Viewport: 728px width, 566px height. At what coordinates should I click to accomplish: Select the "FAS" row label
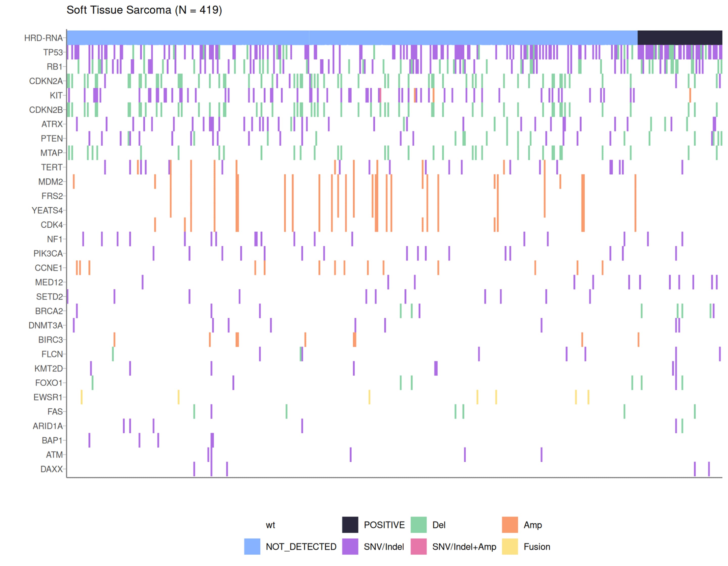pyautogui.click(x=55, y=412)
